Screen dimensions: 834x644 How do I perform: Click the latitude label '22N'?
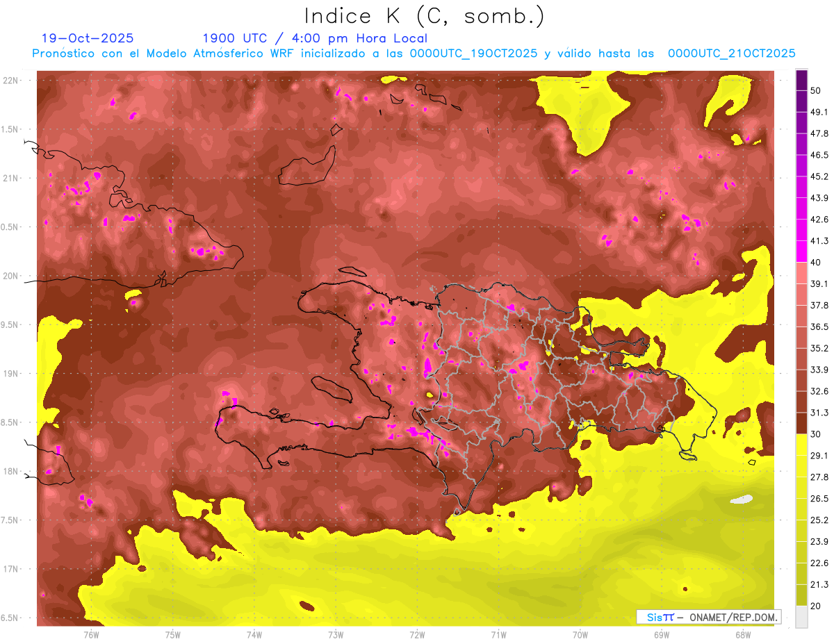tap(12, 81)
